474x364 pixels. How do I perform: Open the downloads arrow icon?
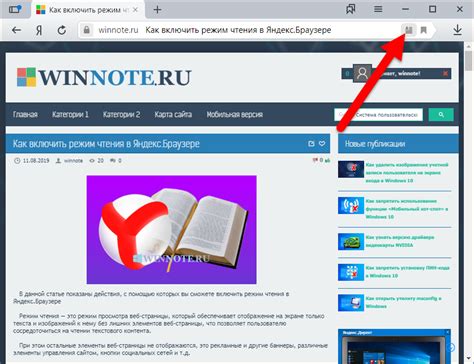pyautogui.click(x=458, y=30)
